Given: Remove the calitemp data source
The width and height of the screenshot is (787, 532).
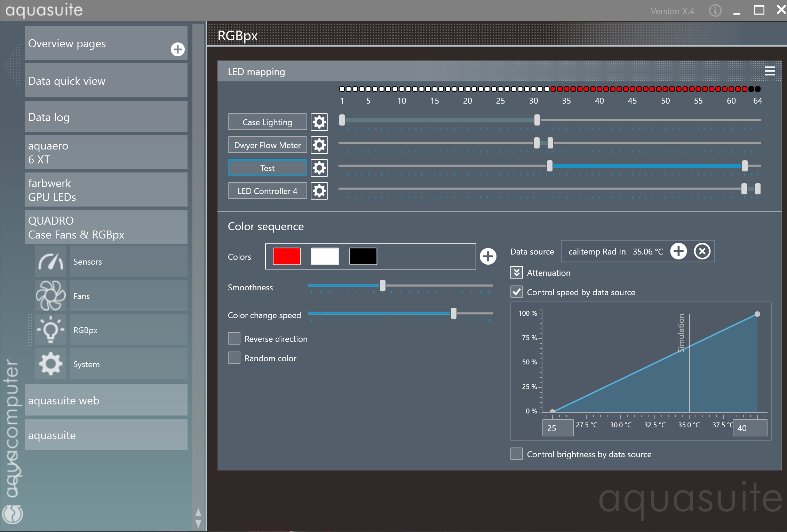Looking at the screenshot, I should click(702, 251).
